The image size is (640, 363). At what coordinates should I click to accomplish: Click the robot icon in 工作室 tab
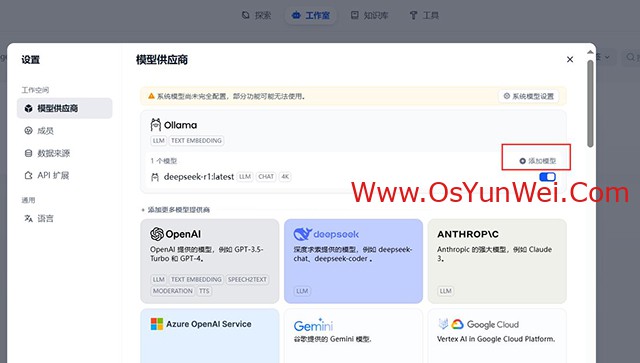[x=296, y=16]
